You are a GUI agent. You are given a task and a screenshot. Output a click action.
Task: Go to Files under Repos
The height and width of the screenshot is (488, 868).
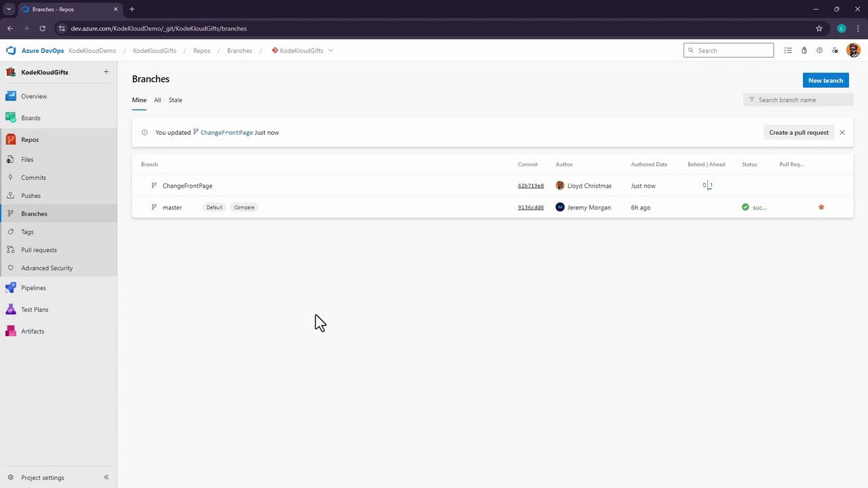[27, 159]
